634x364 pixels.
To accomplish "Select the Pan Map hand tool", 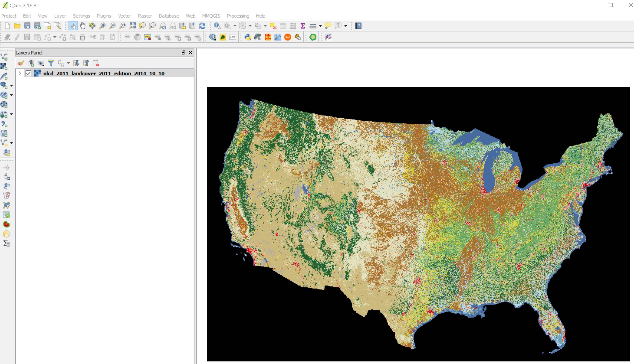I will [x=82, y=26].
